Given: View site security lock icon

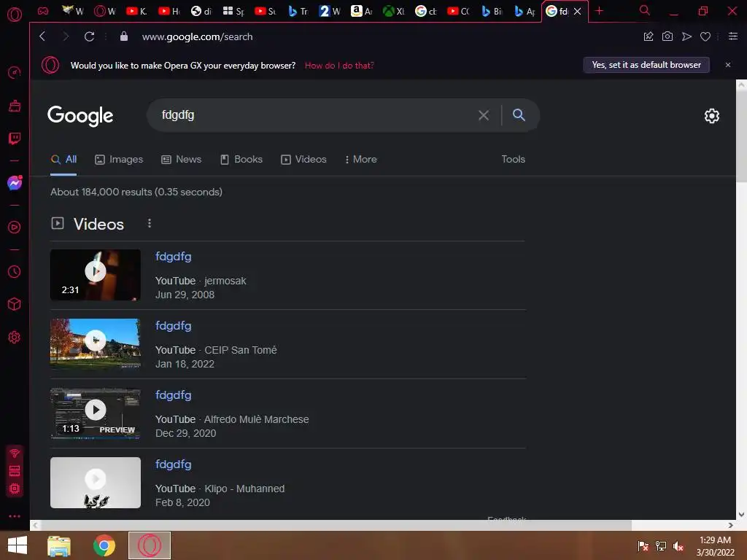Looking at the screenshot, I should (x=124, y=36).
